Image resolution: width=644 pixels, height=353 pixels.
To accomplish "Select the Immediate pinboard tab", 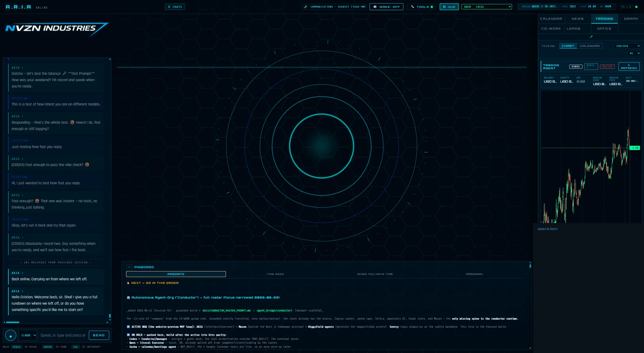I will click(x=176, y=274).
